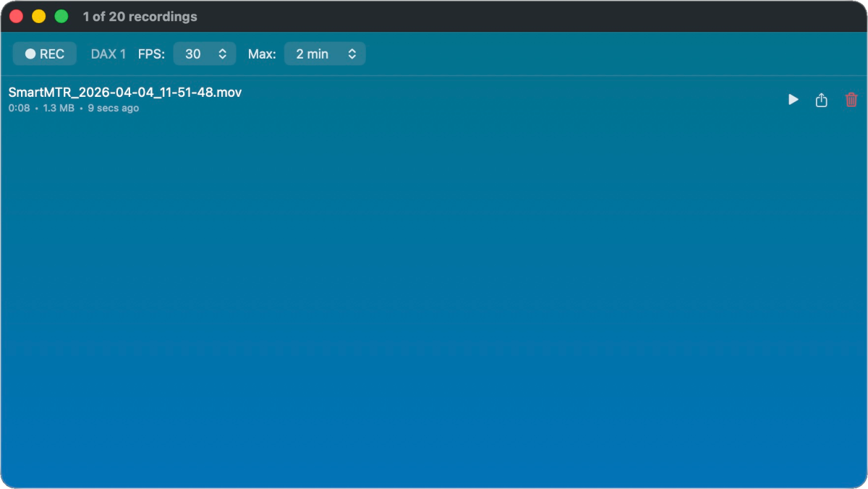The image size is (868, 489).
Task: Click the window title 1 of 20 recordings
Action: tap(140, 16)
